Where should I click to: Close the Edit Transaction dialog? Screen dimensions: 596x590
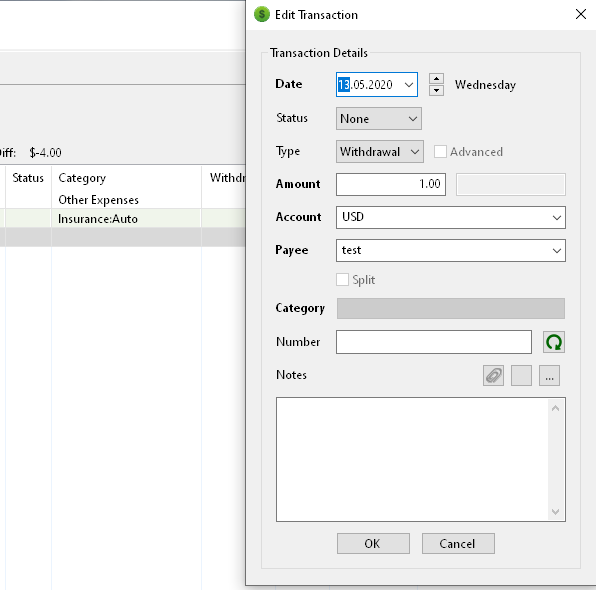pyautogui.click(x=580, y=14)
